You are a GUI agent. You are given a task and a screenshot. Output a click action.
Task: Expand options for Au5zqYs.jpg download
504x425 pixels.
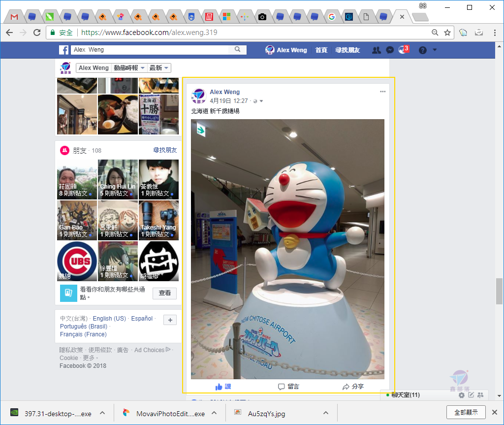coord(326,413)
